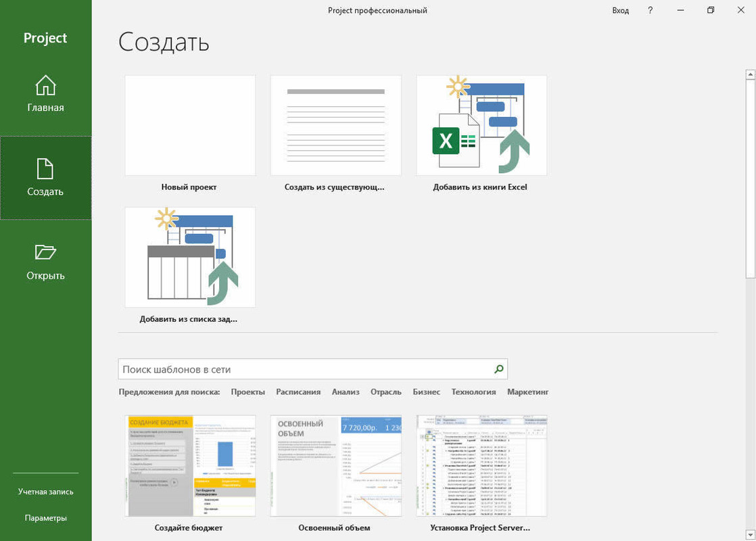Choose the Новый проект blank template

[x=190, y=125]
